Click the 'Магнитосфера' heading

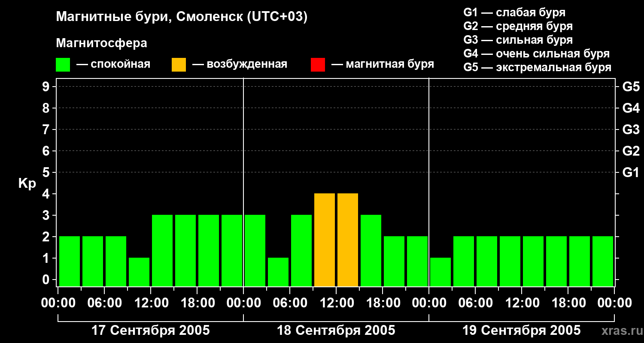pos(101,43)
